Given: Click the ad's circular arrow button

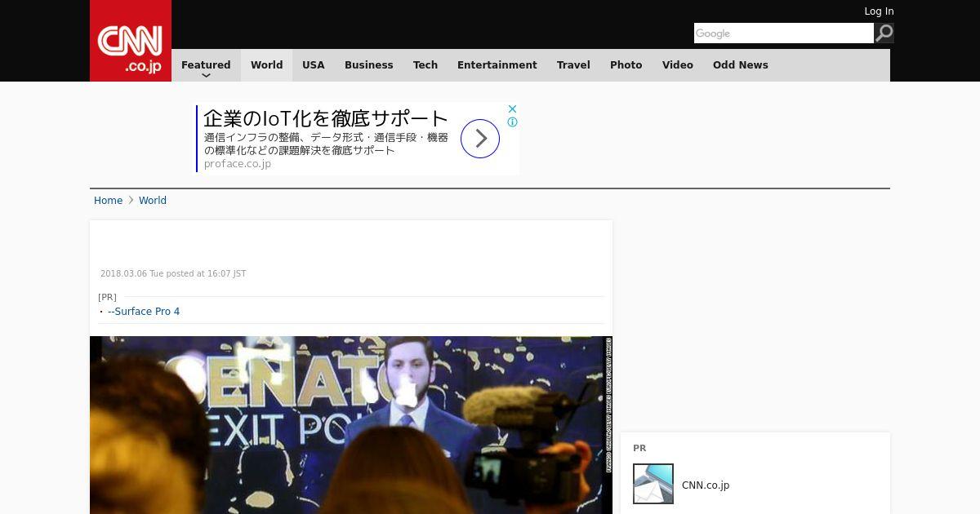Looking at the screenshot, I should (480, 139).
